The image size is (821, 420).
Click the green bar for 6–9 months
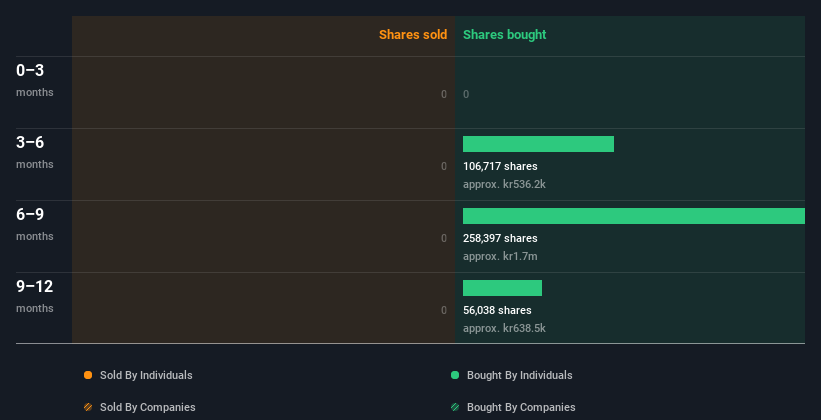(634, 216)
